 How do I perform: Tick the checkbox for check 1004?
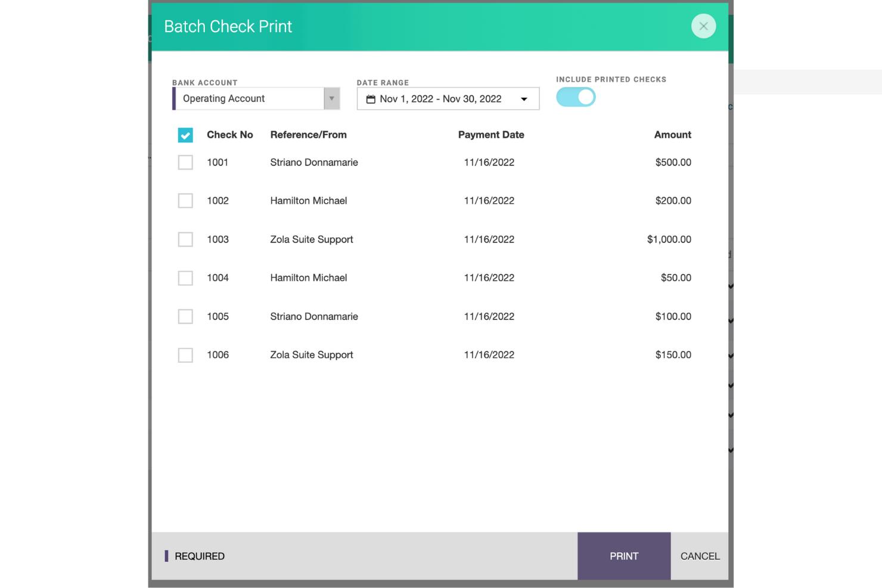click(185, 278)
